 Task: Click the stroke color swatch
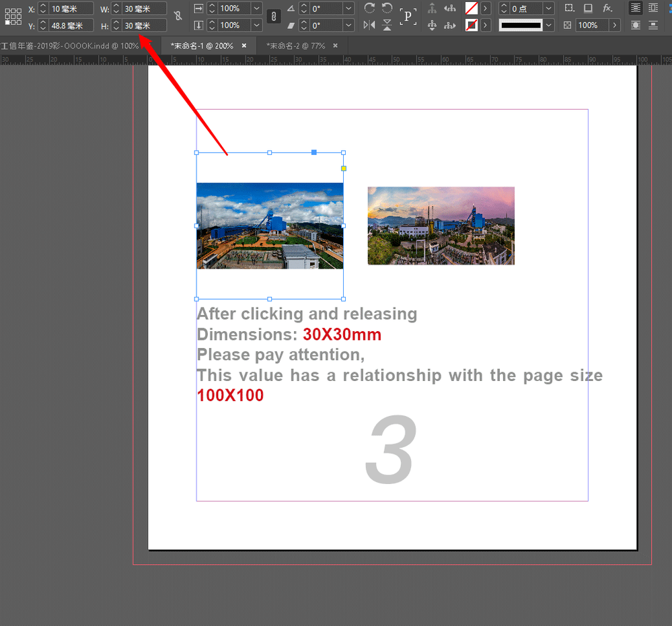[x=472, y=26]
